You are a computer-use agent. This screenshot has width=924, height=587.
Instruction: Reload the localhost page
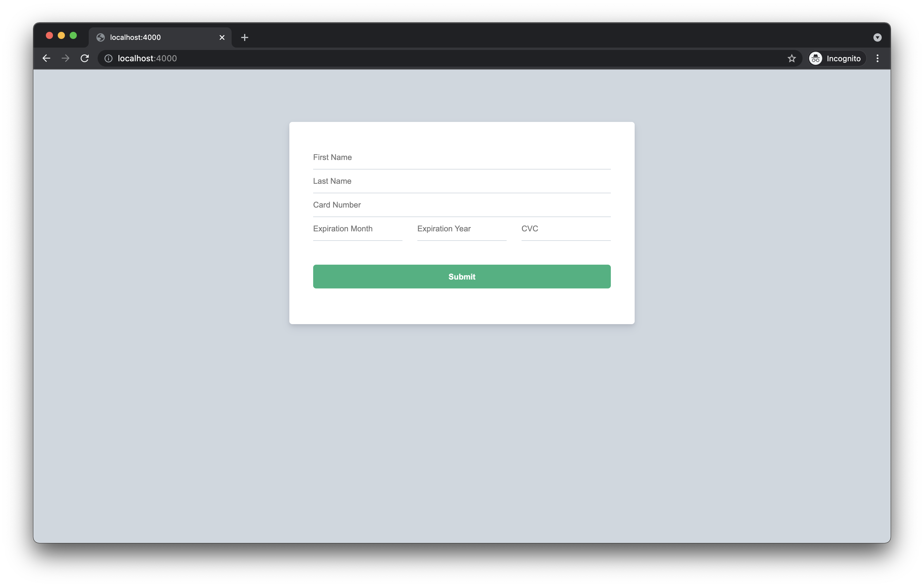(85, 58)
